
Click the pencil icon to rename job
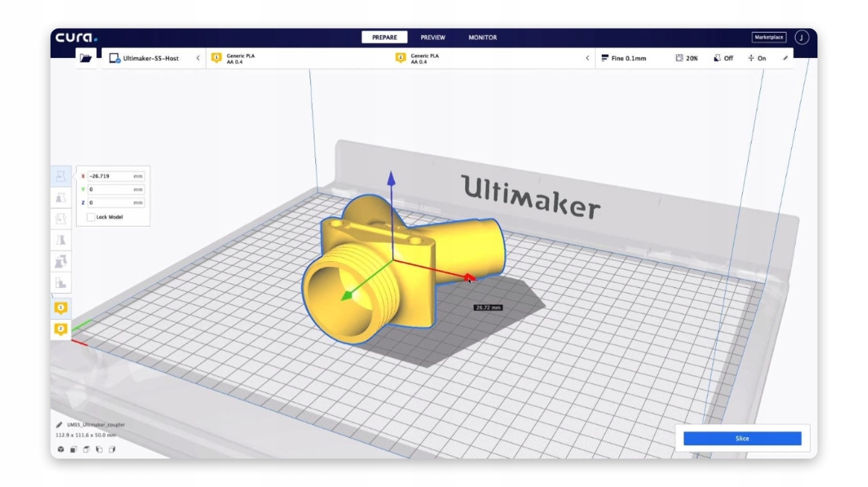pos(59,425)
